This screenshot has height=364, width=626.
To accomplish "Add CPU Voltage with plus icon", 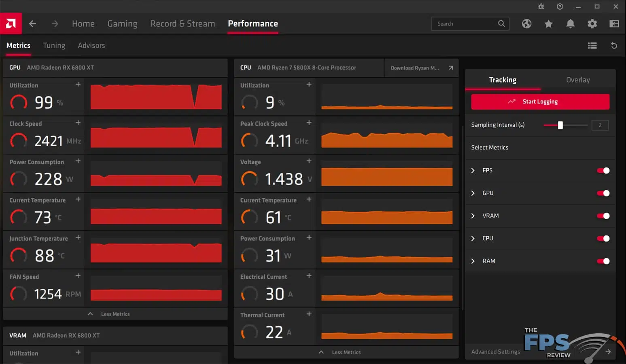I will [309, 161].
